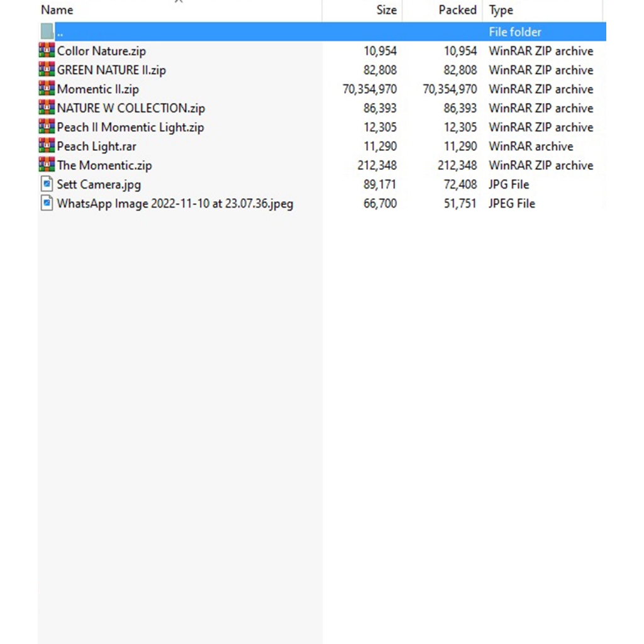Click the JPG File type label
This screenshot has height=644, width=644.
509,184
